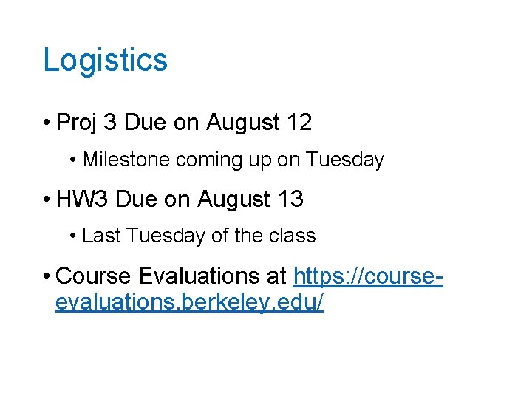Click the Proj 3 Due bullet text

(183, 122)
